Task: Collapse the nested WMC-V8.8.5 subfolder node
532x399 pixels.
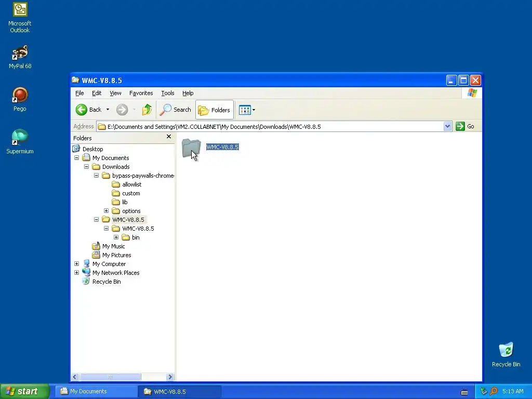Action: coord(106,229)
